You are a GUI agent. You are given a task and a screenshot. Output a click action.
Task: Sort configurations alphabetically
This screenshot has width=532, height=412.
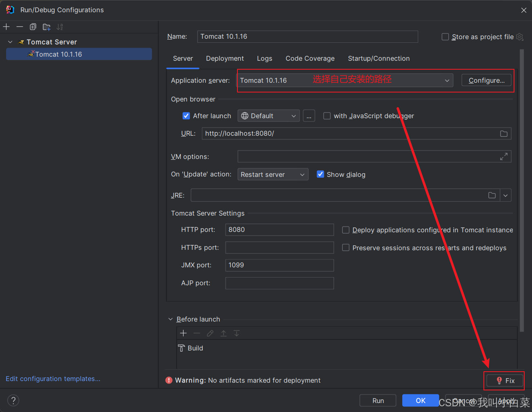60,27
